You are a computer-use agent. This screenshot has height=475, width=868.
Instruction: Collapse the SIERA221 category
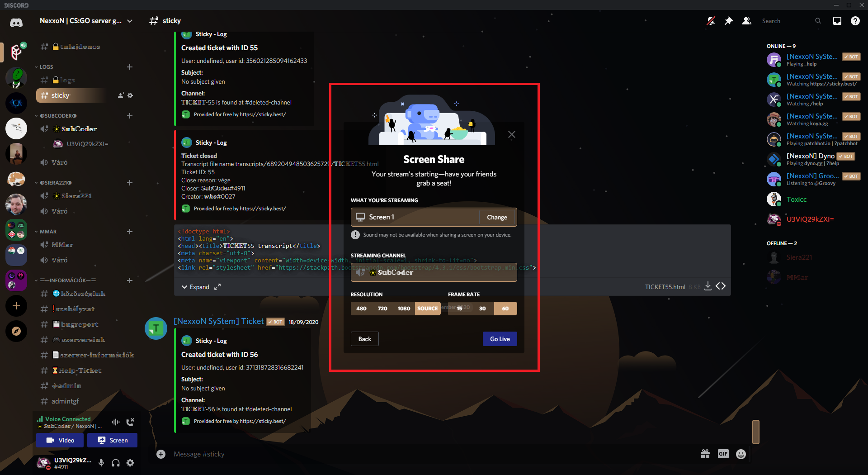(53, 183)
